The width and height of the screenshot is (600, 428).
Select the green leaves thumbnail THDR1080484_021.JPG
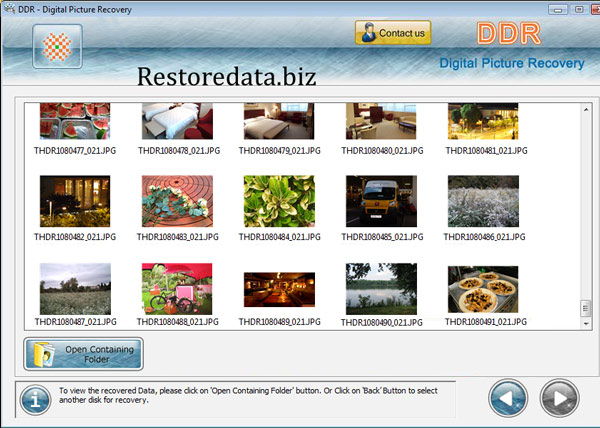point(279,201)
